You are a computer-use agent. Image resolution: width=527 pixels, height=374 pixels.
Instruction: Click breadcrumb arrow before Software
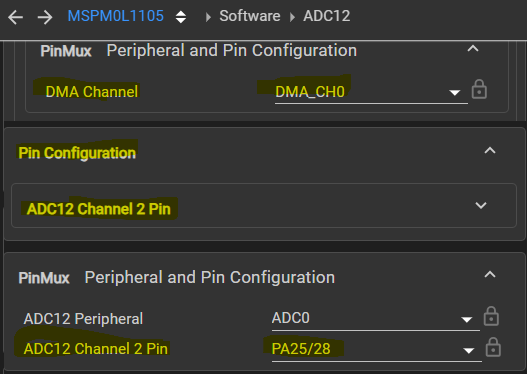click(208, 17)
